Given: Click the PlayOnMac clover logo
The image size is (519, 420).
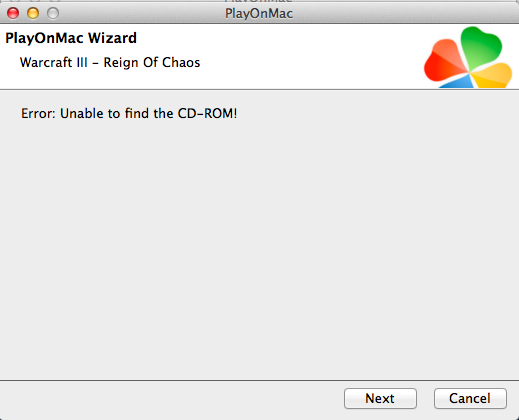Looking at the screenshot, I should (x=468, y=57).
